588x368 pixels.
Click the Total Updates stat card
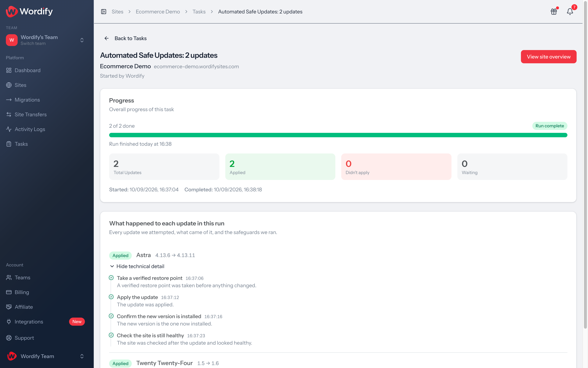click(164, 167)
